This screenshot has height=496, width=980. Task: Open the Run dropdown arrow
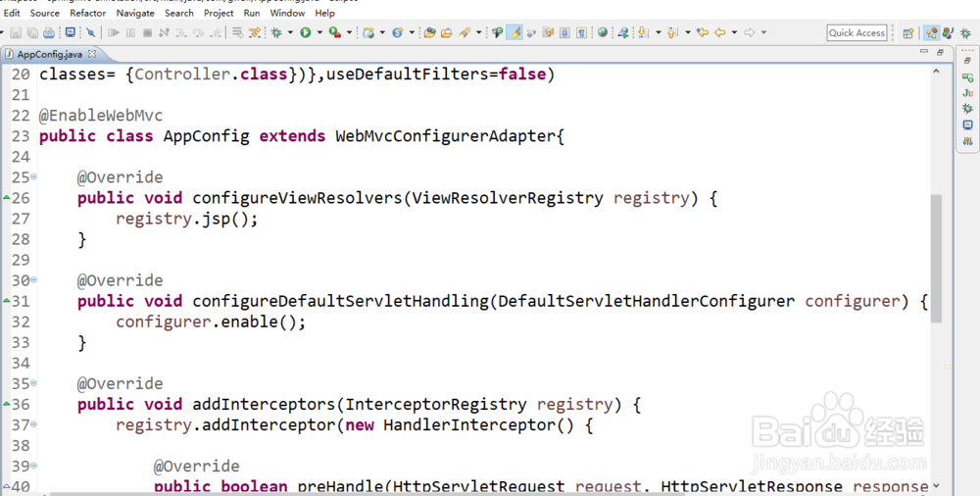click(x=319, y=32)
